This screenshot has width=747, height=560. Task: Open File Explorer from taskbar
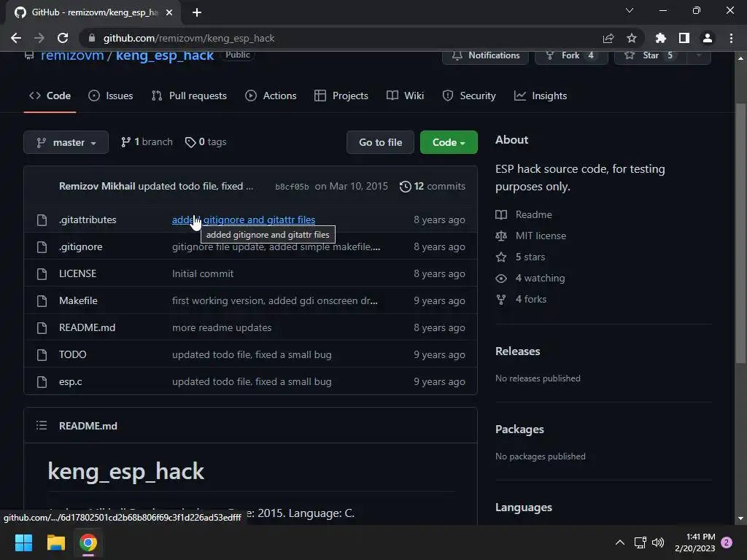(55, 542)
